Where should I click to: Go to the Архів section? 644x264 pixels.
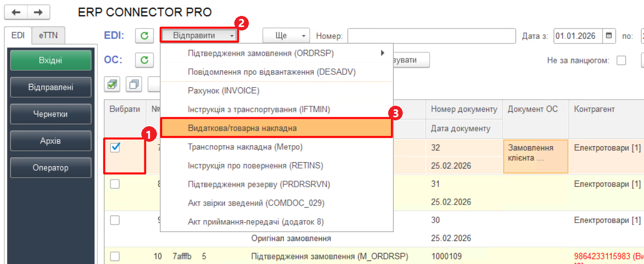pyautogui.click(x=50, y=141)
